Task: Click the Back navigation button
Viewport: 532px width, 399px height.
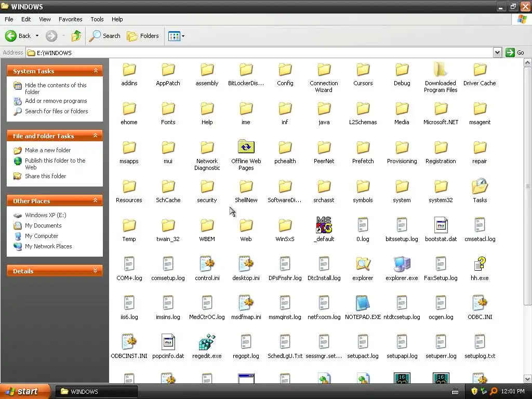Action: [x=18, y=36]
